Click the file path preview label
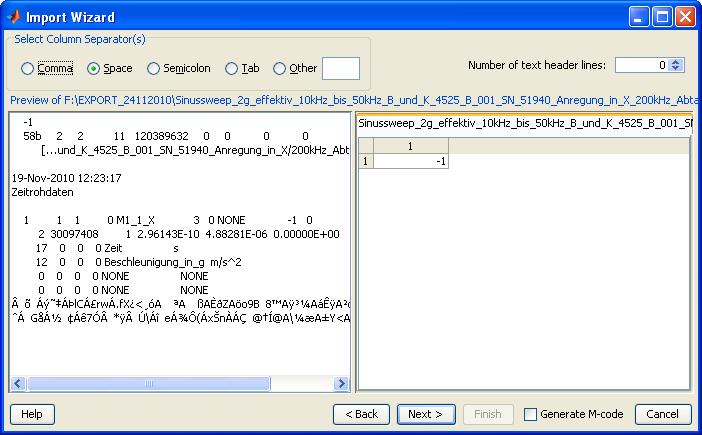702x435 pixels. 354,100
